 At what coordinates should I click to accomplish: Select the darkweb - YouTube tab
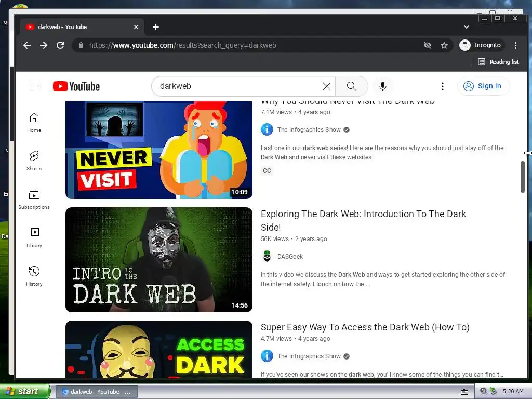point(82,27)
